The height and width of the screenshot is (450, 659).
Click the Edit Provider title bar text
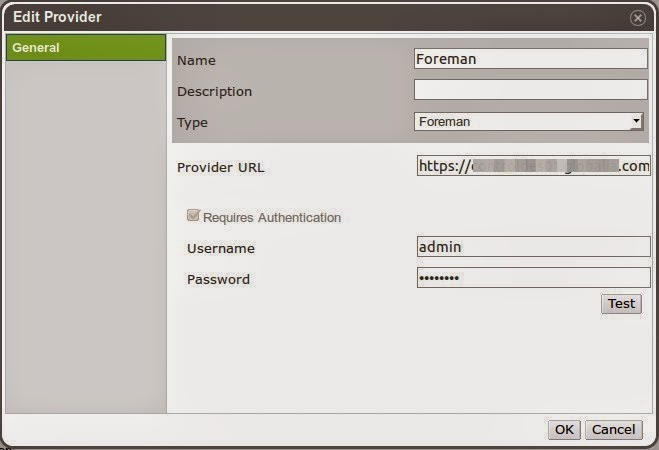tap(57, 17)
